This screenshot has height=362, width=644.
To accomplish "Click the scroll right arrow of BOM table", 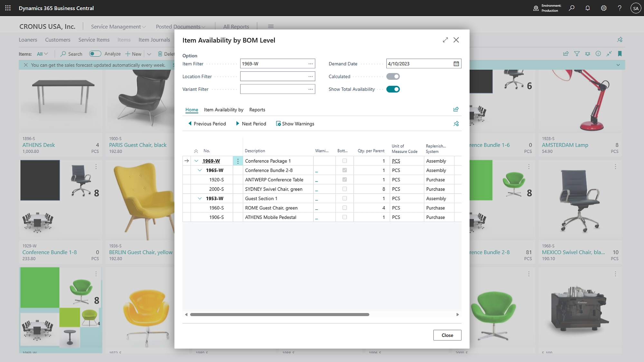I will tap(458, 314).
